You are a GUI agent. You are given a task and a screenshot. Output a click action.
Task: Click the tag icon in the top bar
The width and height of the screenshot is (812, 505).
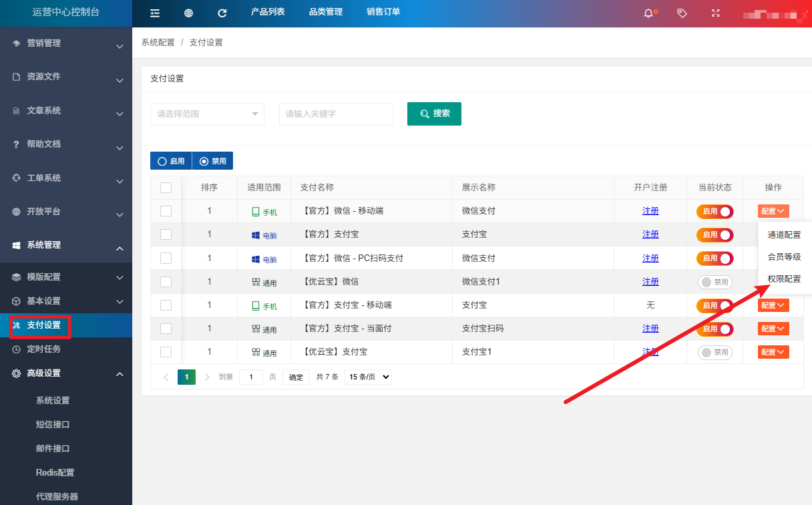tap(682, 13)
